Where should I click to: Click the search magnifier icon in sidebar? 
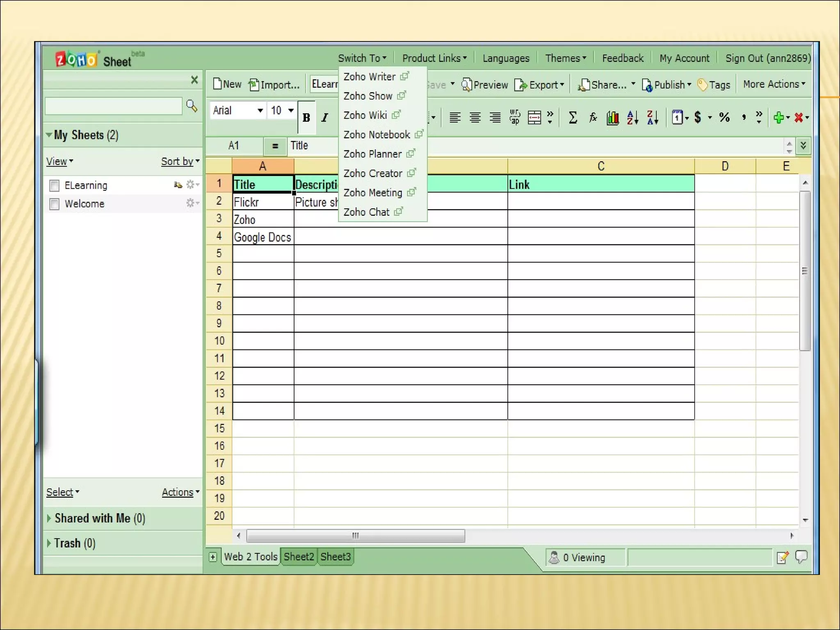(x=192, y=106)
